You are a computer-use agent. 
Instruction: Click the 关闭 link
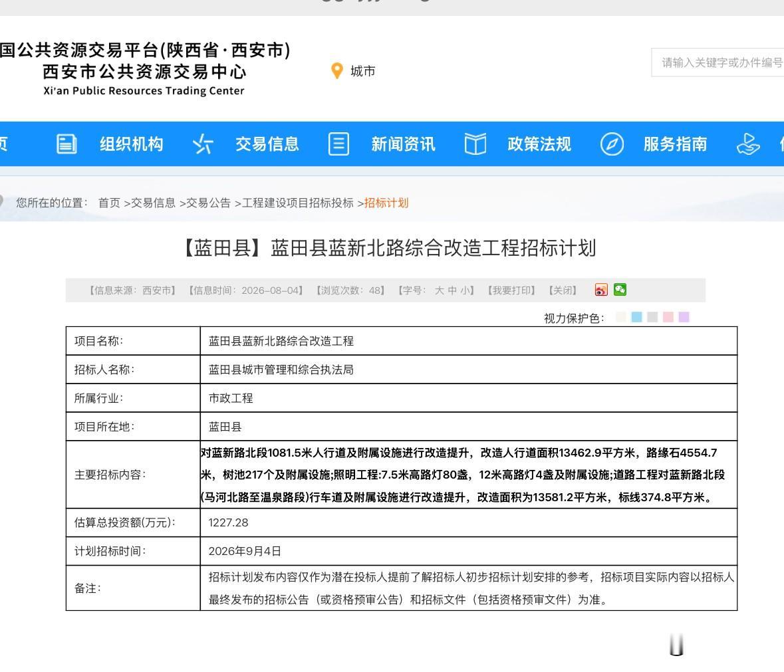coord(563,290)
